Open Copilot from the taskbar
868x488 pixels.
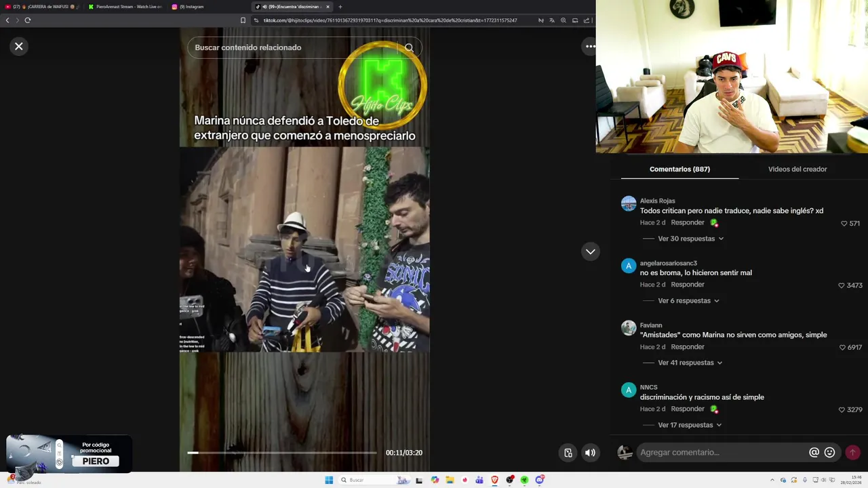pos(435,480)
